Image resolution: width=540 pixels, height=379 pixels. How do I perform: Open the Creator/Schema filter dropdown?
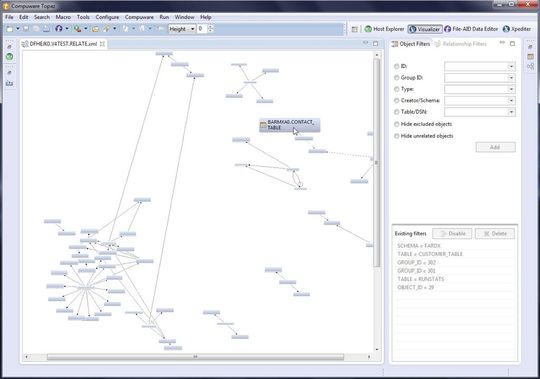[511, 101]
